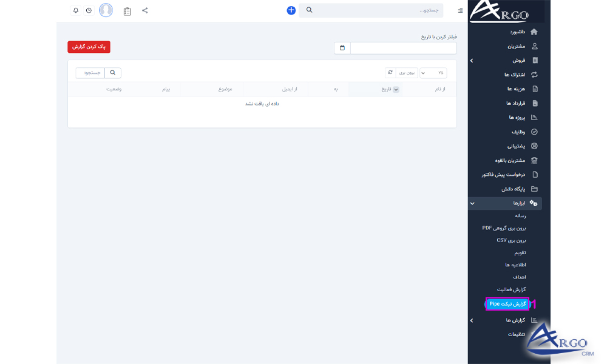This screenshot has width=607, height=364.
Task: Select گزارش تیکت Pipe menu item
Action: [x=507, y=304]
